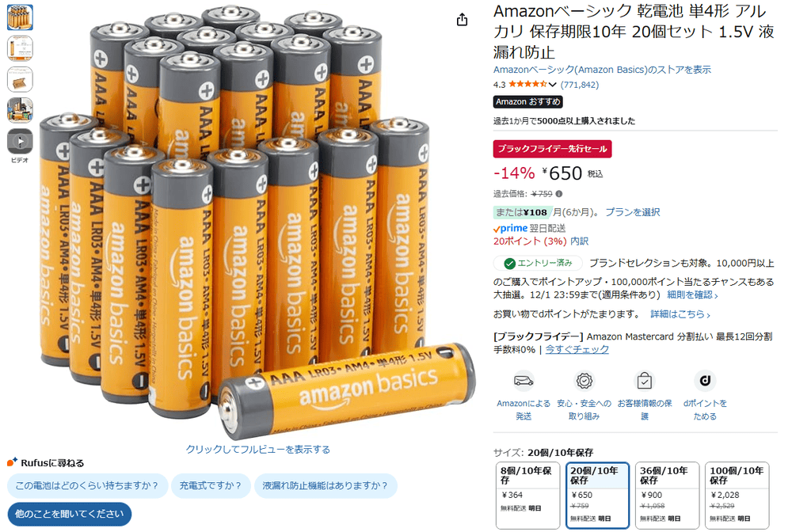The height and width of the screenshot is (532, 792).
Task: Click the d point icon
Action: [x=705, y=381]
